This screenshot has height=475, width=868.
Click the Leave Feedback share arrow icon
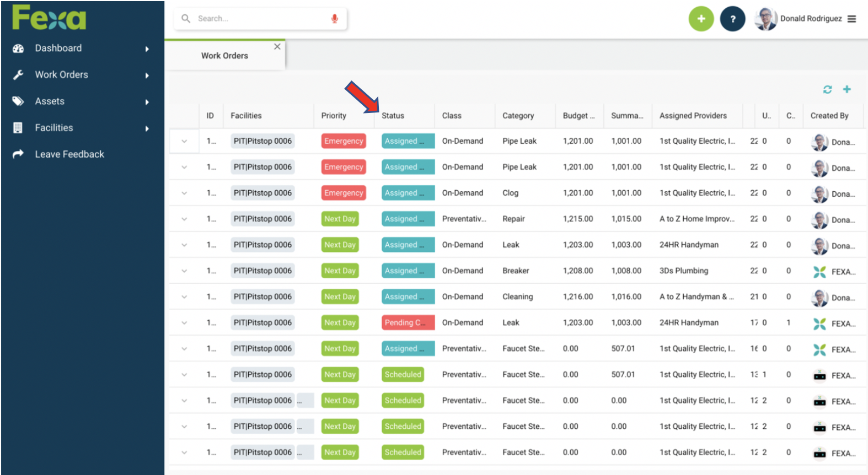click(18, 154)
